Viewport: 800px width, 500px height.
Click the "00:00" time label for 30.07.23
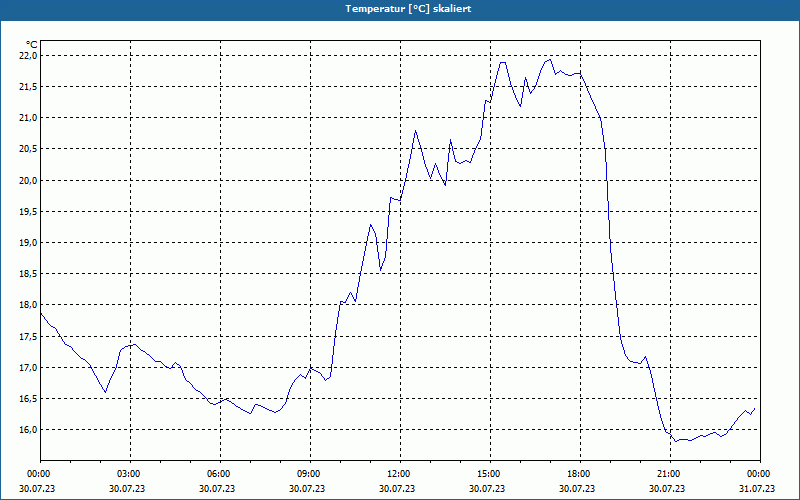(37, 474)
